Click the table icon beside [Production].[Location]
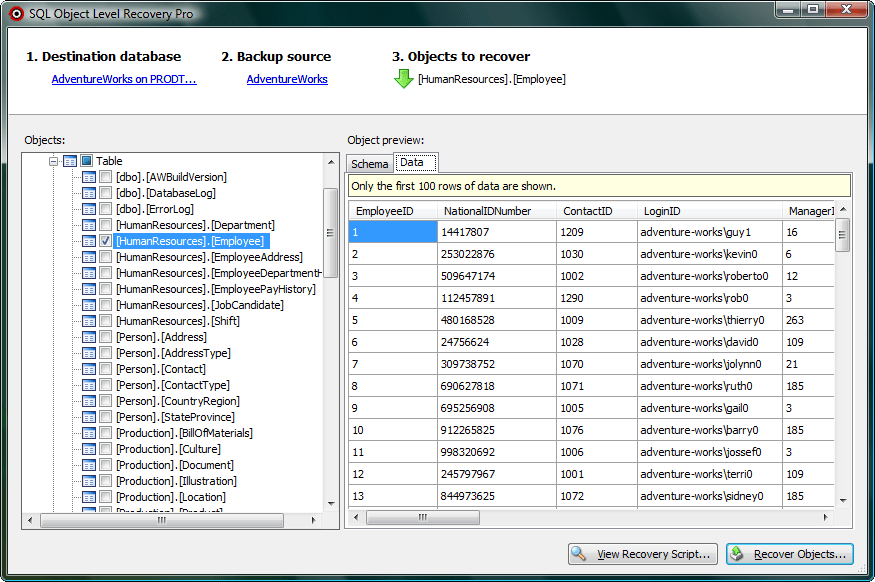Image resolution: width=875 pixels, height=582 pixels. [89, 497]
